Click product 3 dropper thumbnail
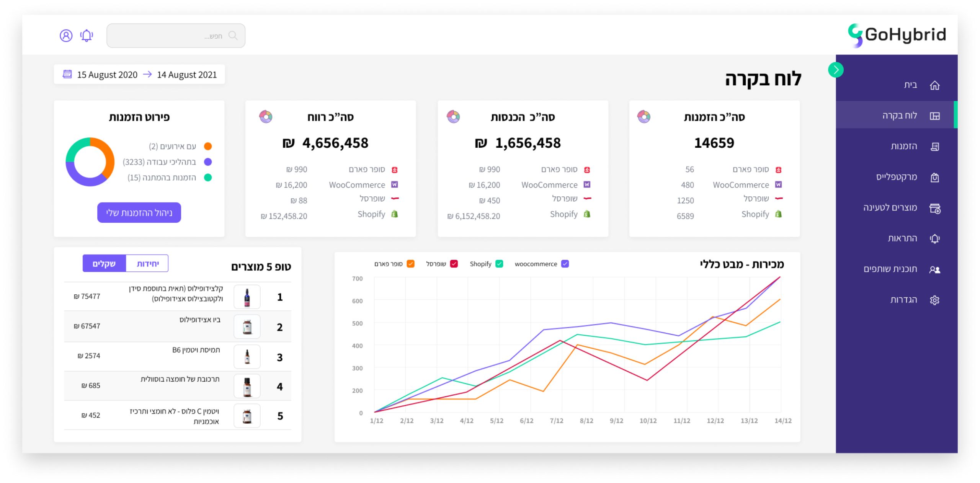 [247, 357]
